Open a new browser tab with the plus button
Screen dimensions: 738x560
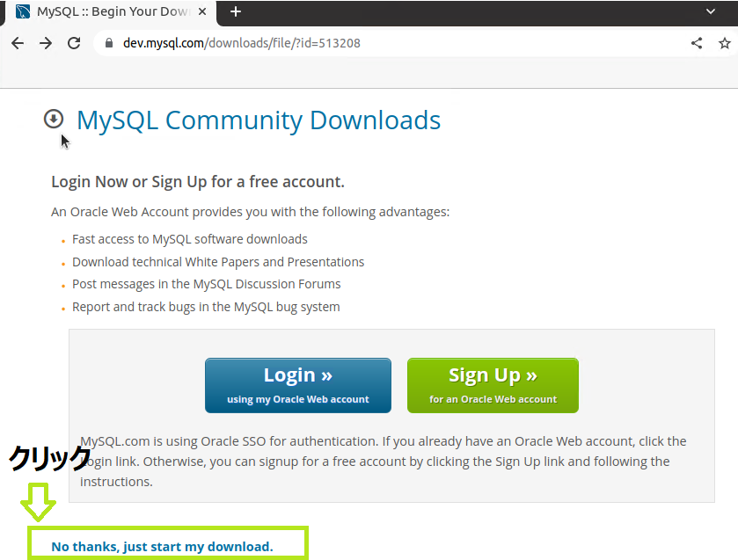234,12
